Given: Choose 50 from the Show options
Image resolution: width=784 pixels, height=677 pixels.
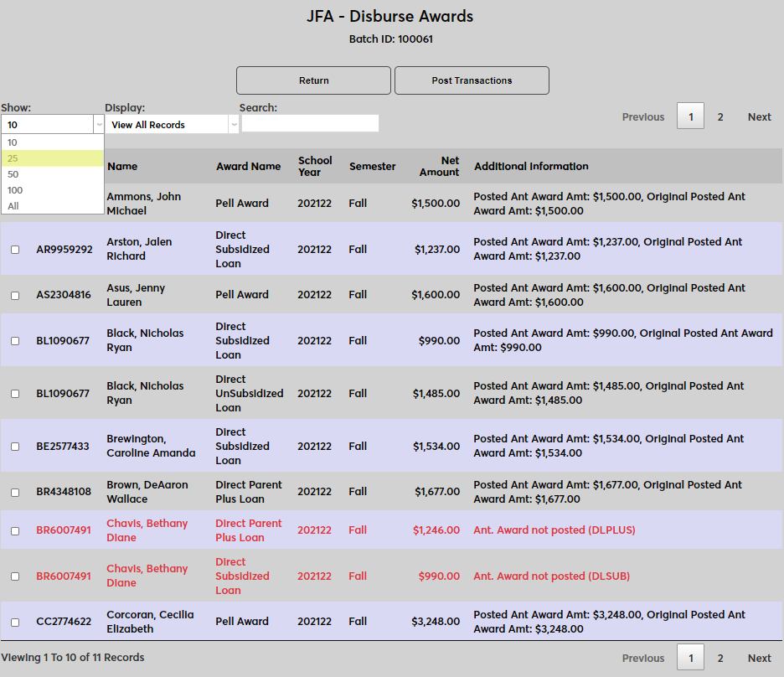Looking at the screenshot, I should tap(52, 174).
